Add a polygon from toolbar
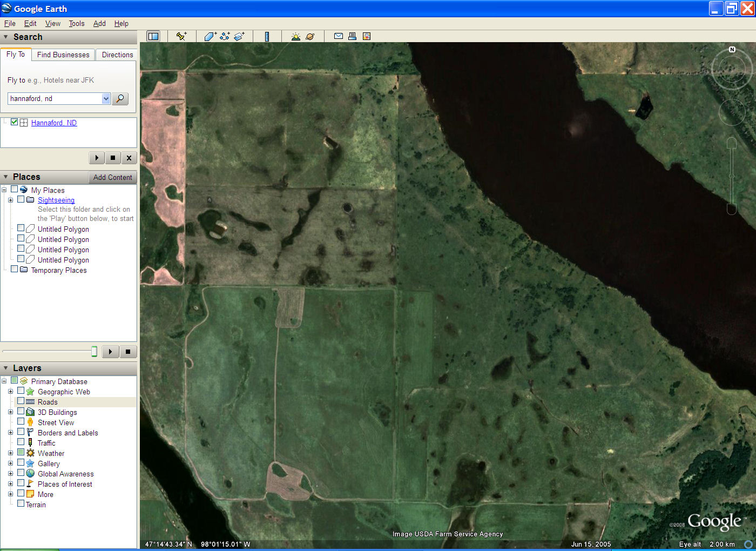The image size is (756, 551). [x=210, y=36]
